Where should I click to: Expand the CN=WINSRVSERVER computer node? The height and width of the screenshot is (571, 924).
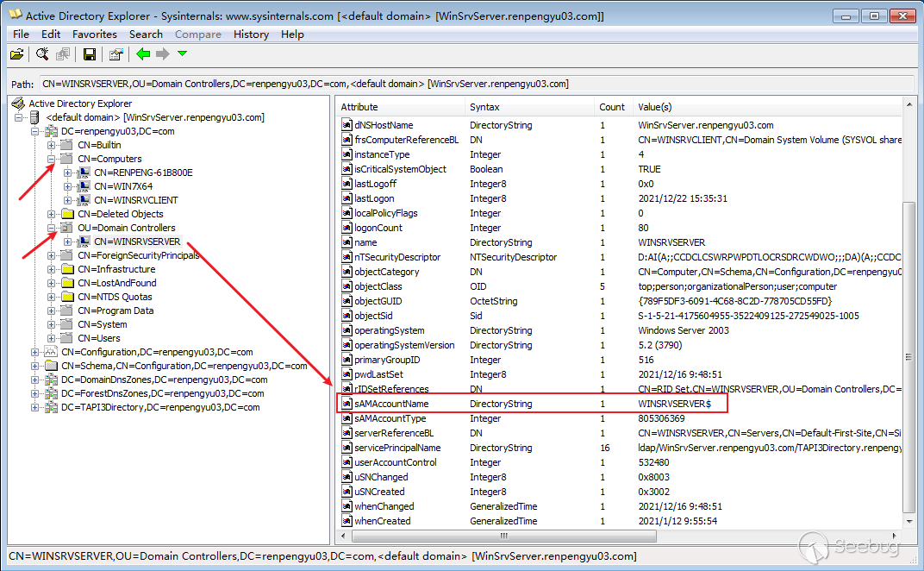coord(68,242)
